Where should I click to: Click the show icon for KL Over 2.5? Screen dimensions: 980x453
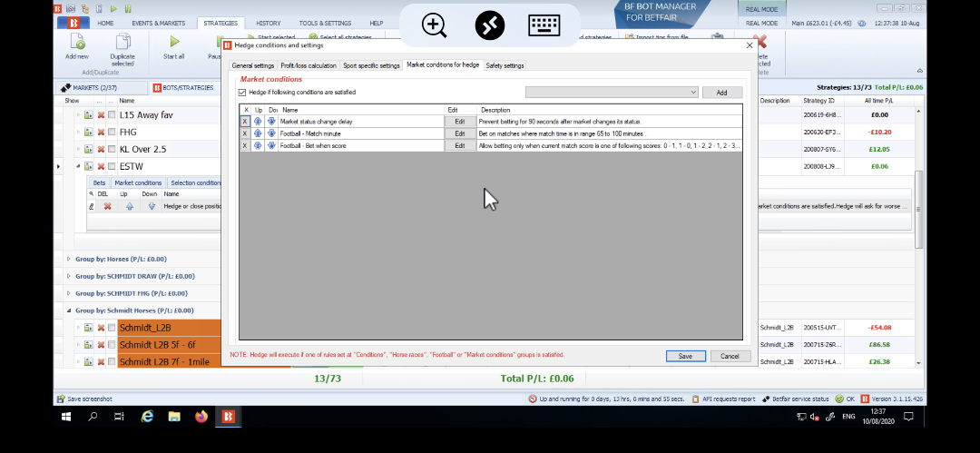point(88,149)
